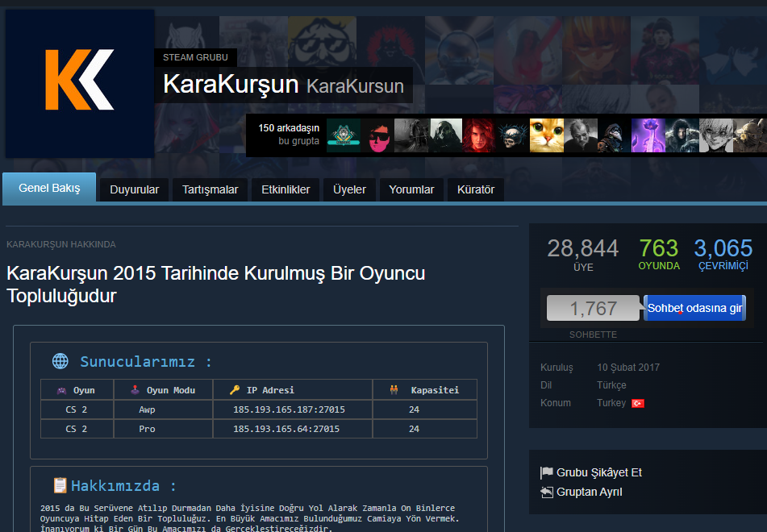Open the white-haired manga character avatar

pyautogui.click(x=715, y=135)
